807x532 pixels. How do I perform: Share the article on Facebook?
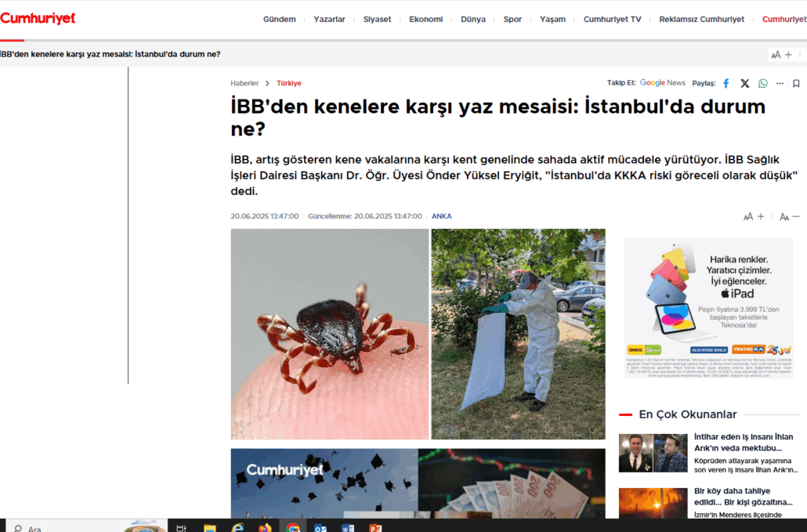726,83
